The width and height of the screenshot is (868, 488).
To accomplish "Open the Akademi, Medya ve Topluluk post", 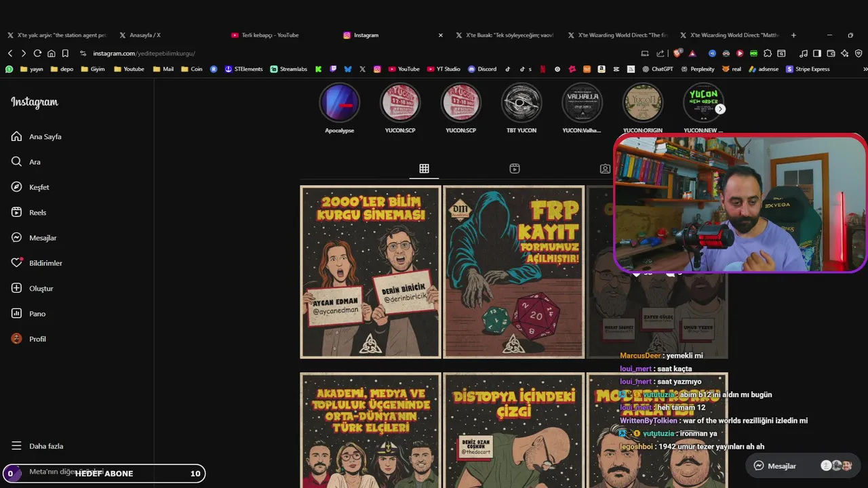I will [370, 430].
